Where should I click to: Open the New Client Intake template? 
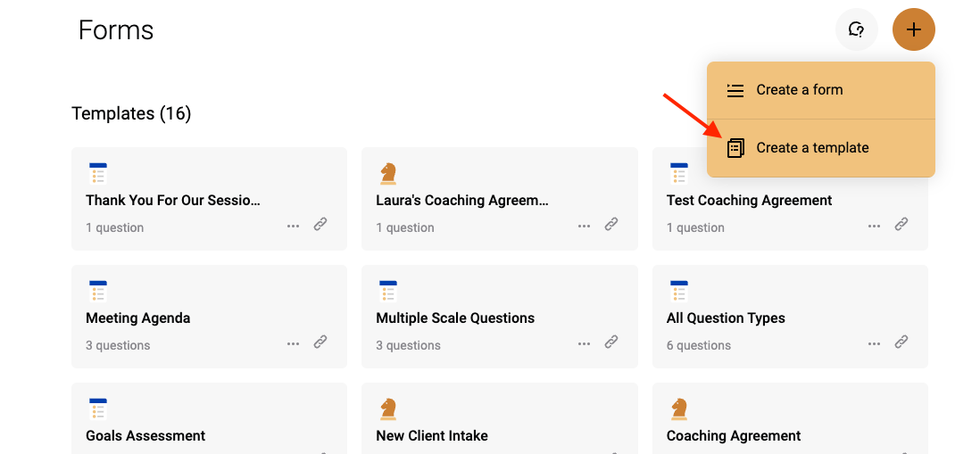[432, 435]
